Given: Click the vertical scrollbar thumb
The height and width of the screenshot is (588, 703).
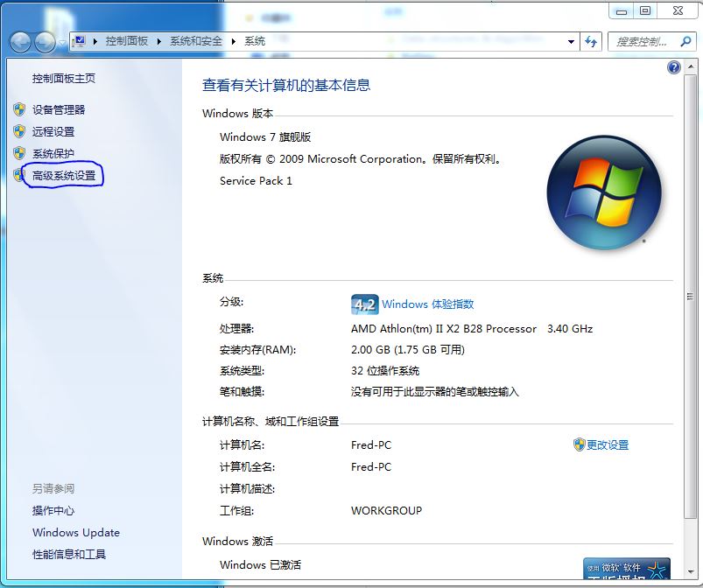Looking at the screenshot, I should (x=691, y=297).
